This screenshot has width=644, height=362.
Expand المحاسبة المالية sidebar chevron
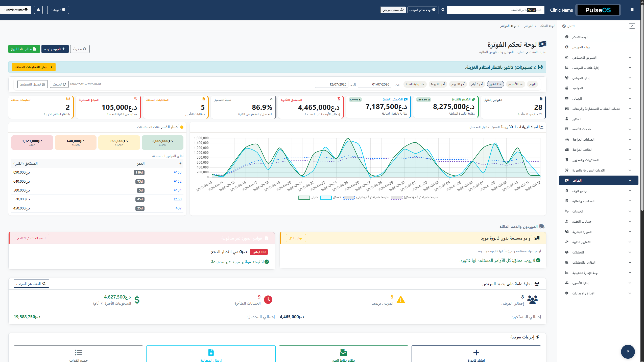630,201
